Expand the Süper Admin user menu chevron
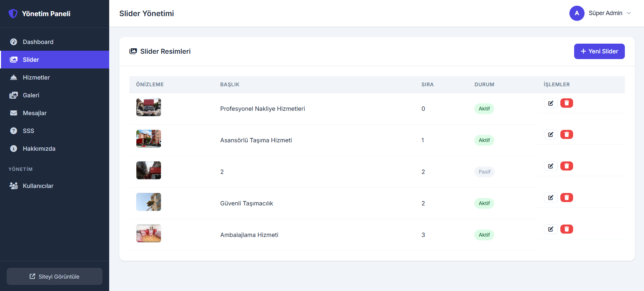 click(629, 13)
